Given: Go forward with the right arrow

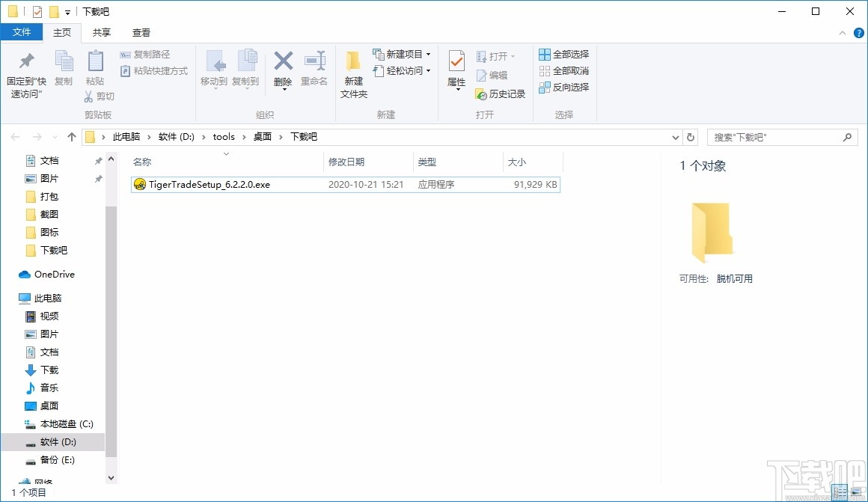Looking at the screenshot, I should tap(37, 137).
